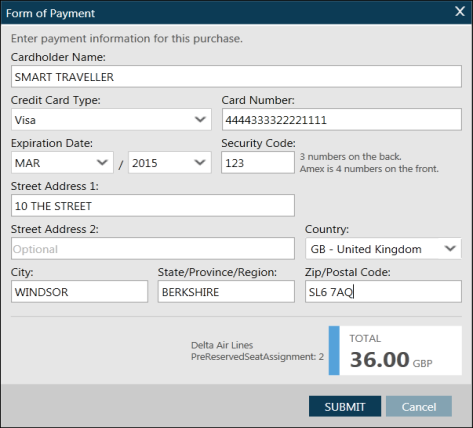473x428 pixels.
Task: Click the Zip/Postal Code field
Action: [383, 291]
